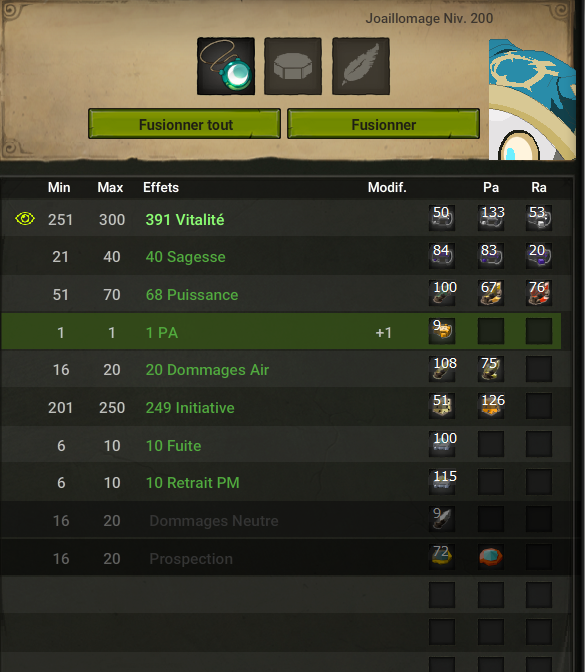Select the highlighted 1 PA effect row
The height and width of the screenshot is (672, 585).
click(x=281, y=331)
